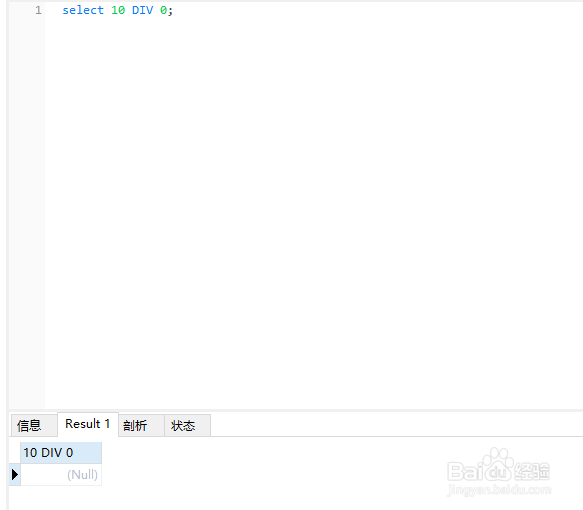Select the '10 DIV 0' column header
Screen dimensions: 583x510
click(61, 453)
